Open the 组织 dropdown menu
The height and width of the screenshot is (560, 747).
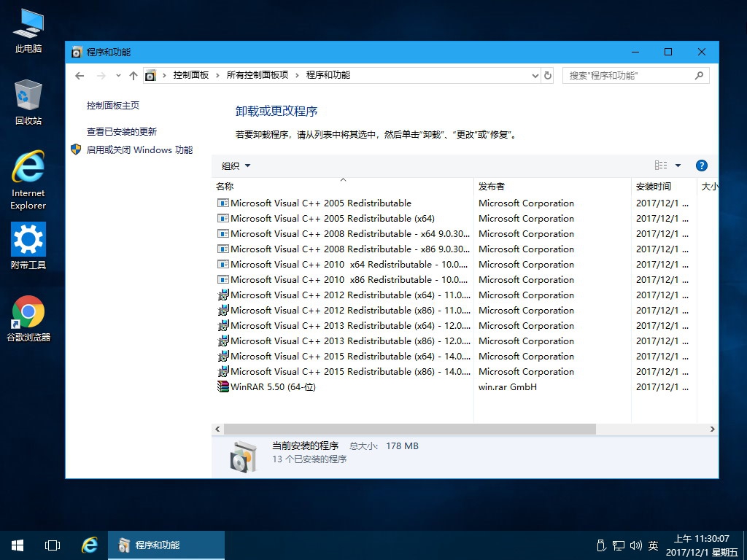[236, 166]
